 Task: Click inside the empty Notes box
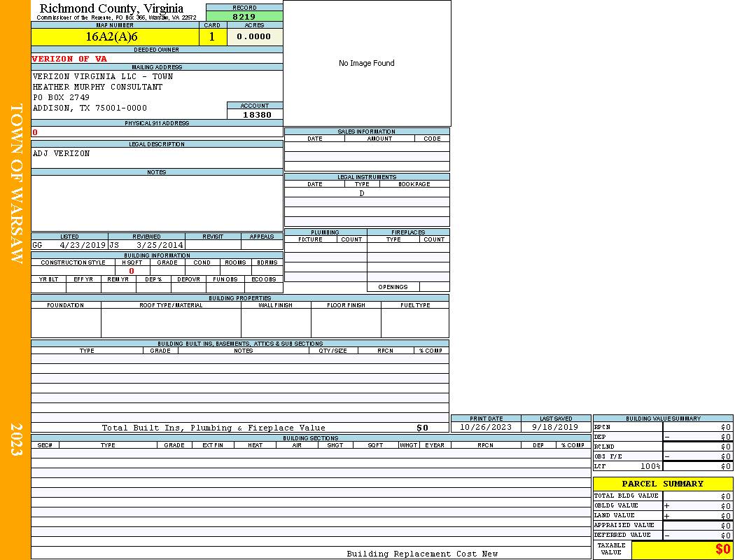(x=157, y=203)
